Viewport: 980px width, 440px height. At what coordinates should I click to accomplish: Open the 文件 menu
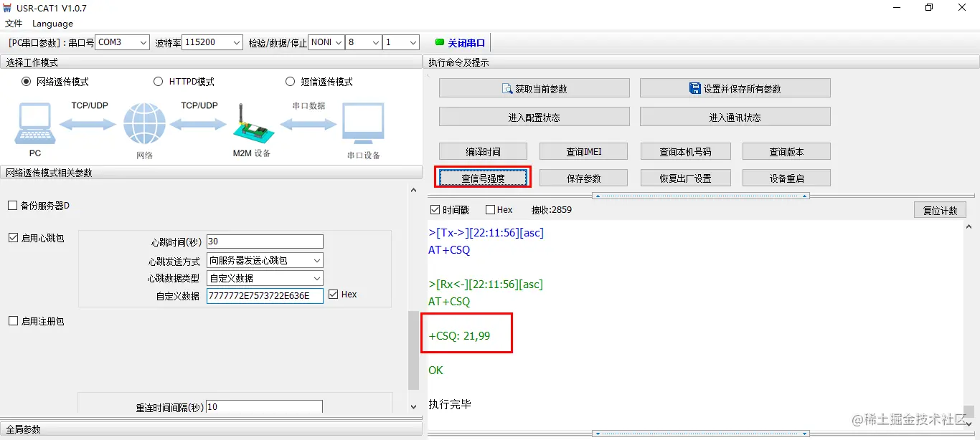13,23
